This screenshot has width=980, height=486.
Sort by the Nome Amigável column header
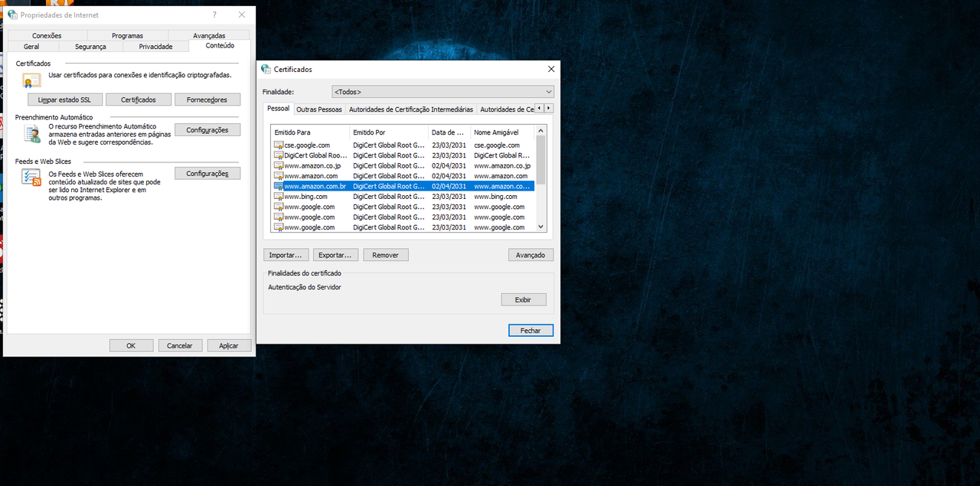click(x=502, y=132)
